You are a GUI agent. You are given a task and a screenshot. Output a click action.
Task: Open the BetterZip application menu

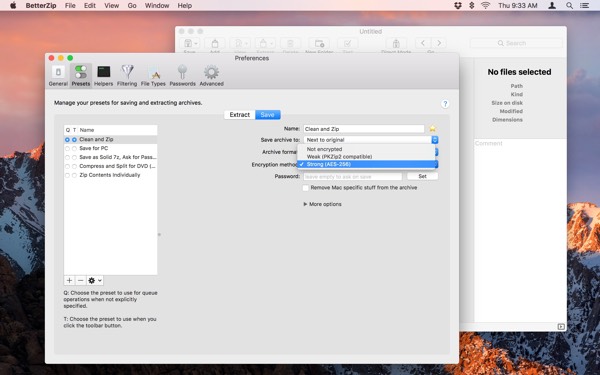pyautogui.click(x=41, y=5)
